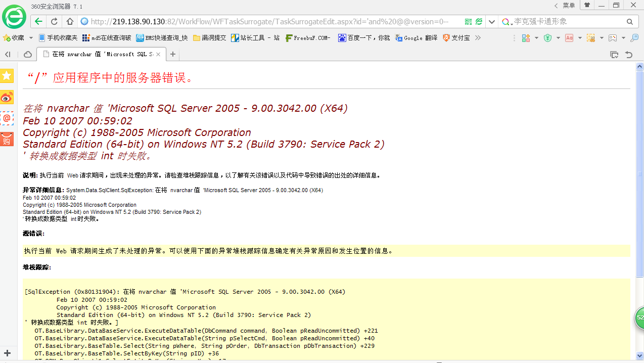Open the home page via house icon
The image size is (644, 363).
coord(70,22)
